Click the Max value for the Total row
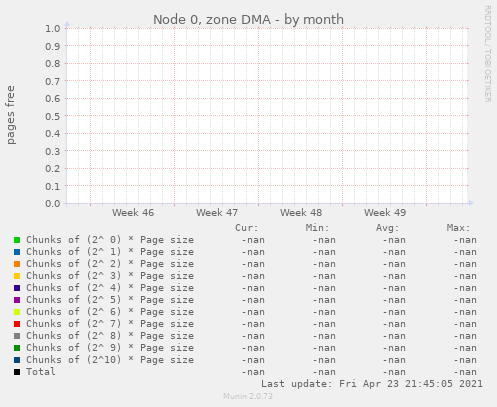497x407 pixels. pos(465,372)
